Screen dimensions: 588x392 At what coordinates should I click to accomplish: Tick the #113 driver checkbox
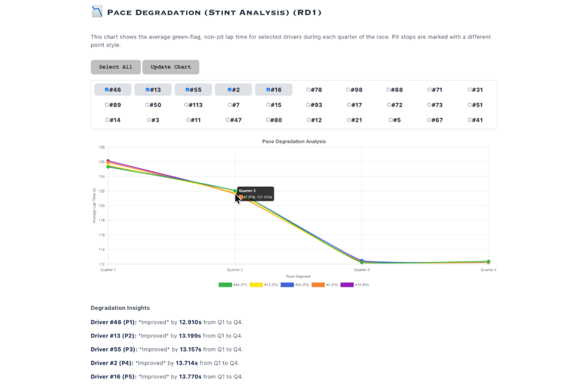(186, 105)
